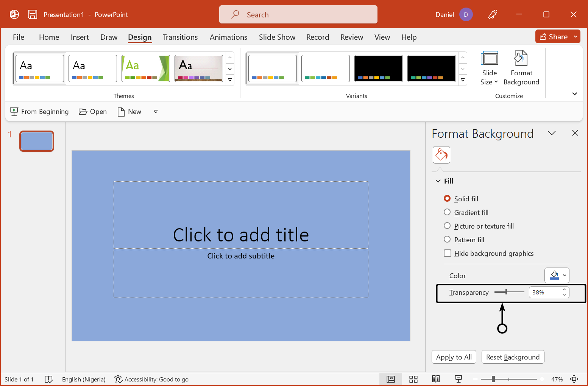Open the Animations ribbon tab

pos(228,37)
